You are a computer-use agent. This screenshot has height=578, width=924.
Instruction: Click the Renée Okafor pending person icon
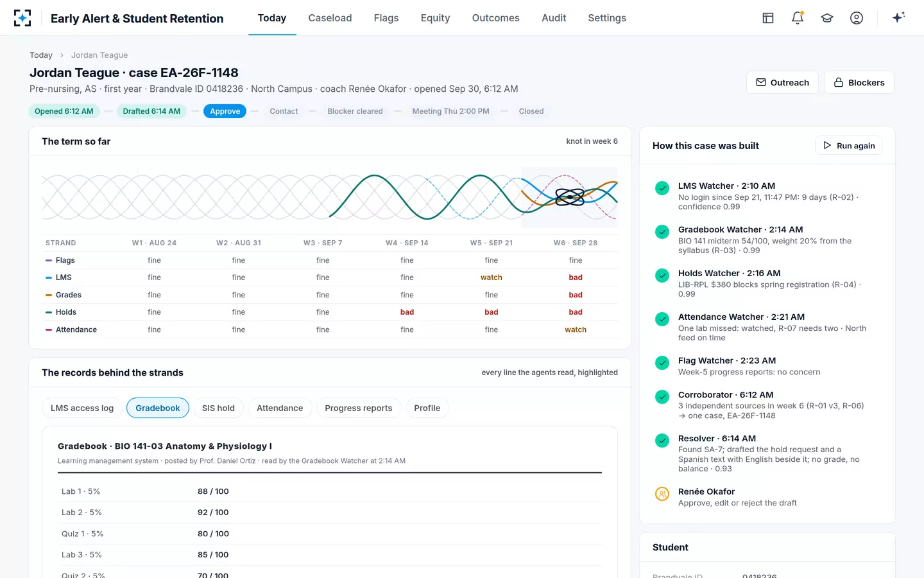662,493
